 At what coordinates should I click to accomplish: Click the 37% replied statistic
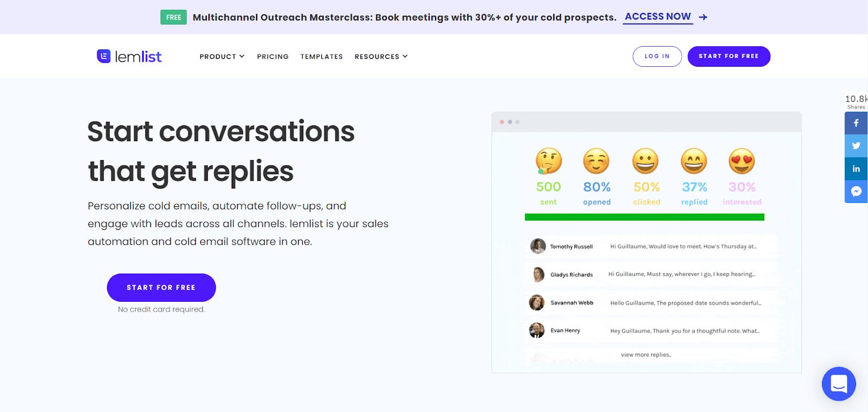point(694,193)
